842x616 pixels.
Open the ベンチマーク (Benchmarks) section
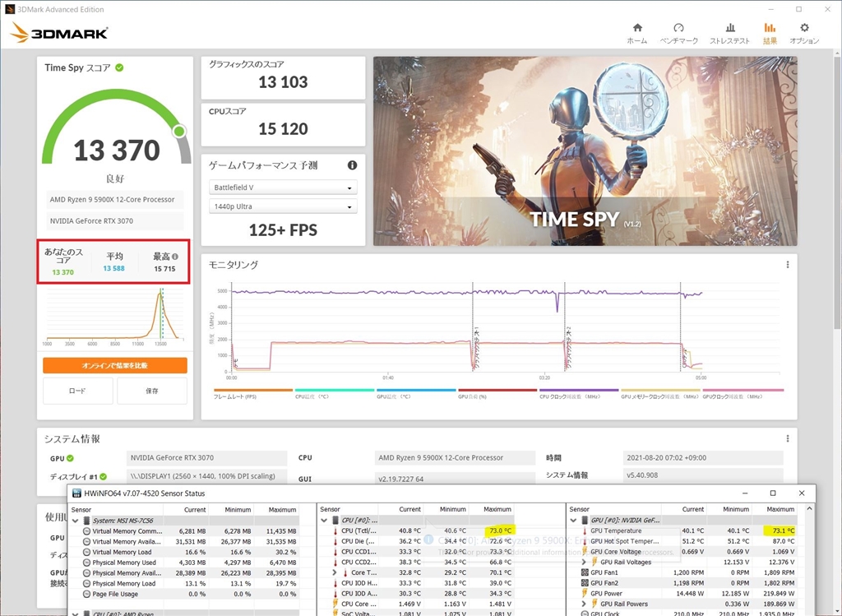(678, 33)
